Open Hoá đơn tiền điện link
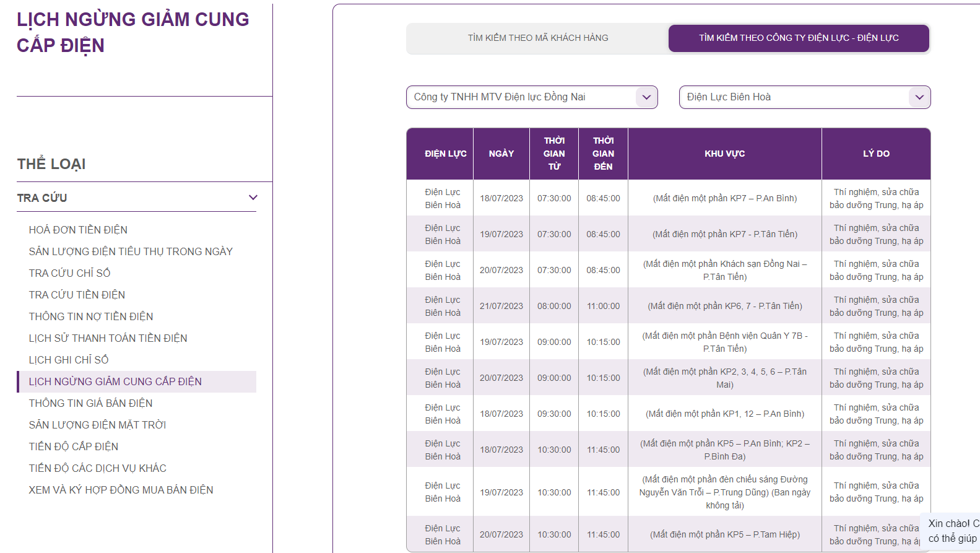 [x=78, y=230]
